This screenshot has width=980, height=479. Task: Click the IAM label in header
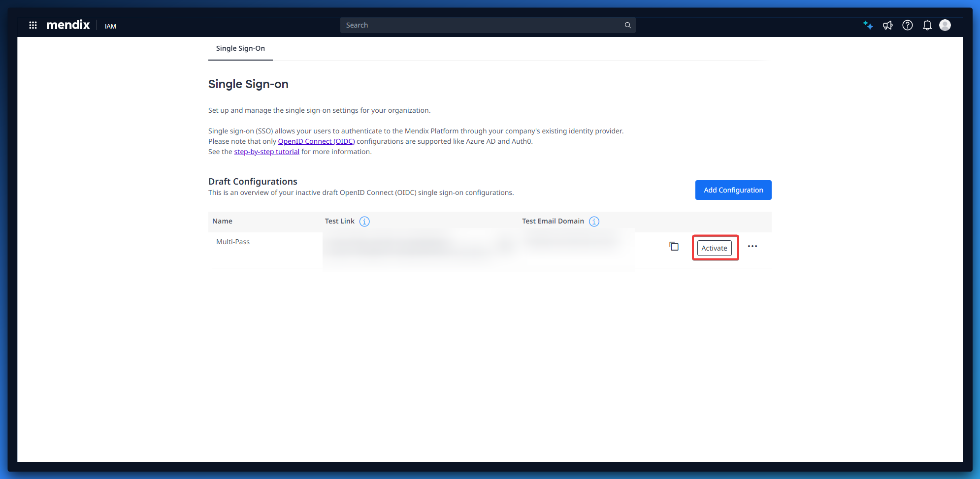tap(110, 26)
